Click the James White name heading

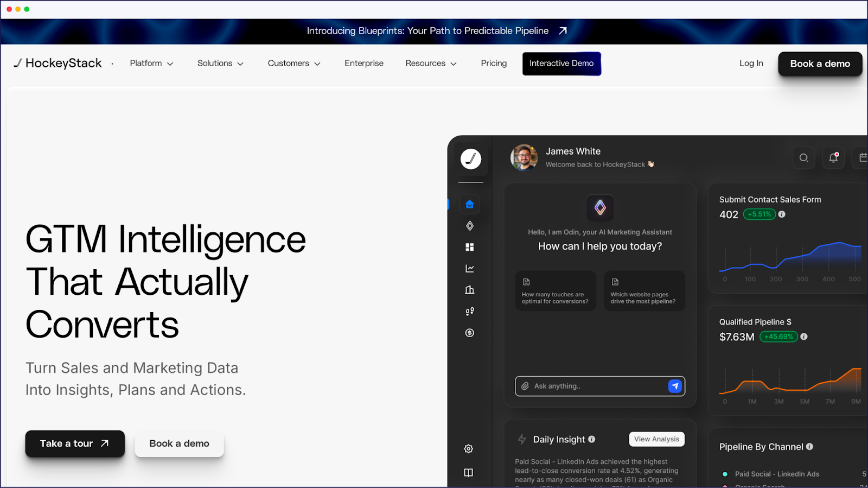[x=573, y=151]
